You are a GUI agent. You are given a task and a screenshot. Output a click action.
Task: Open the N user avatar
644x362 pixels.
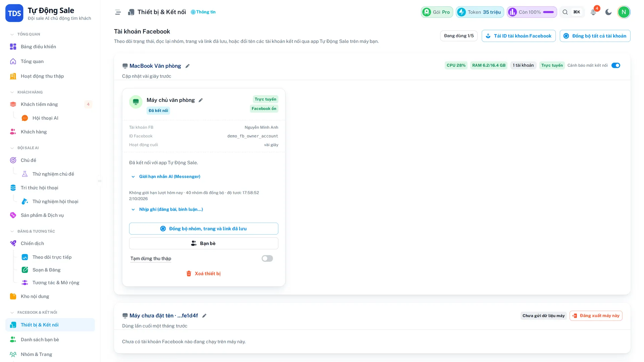624,12
